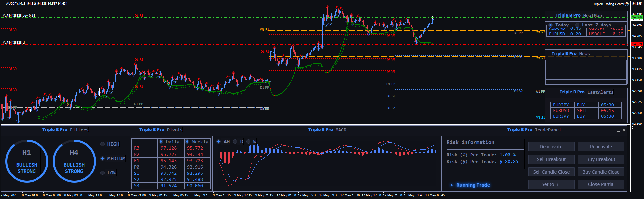Click the H4 bullish strong gauge
Viewport: 644px width, 199px height.
coord(74,161)
